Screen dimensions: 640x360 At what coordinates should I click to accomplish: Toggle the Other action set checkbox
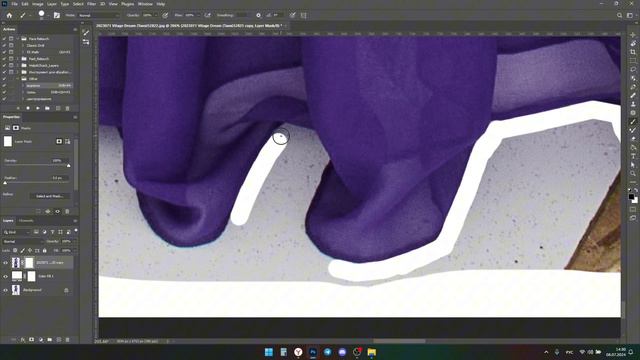[4, 79]
